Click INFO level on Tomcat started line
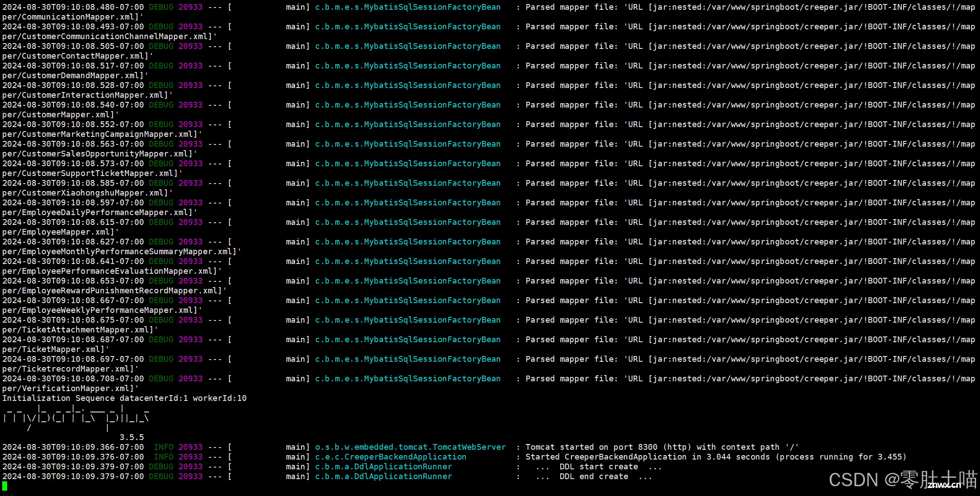The width and height of the screenshot is (980, 496). (164, 447)
